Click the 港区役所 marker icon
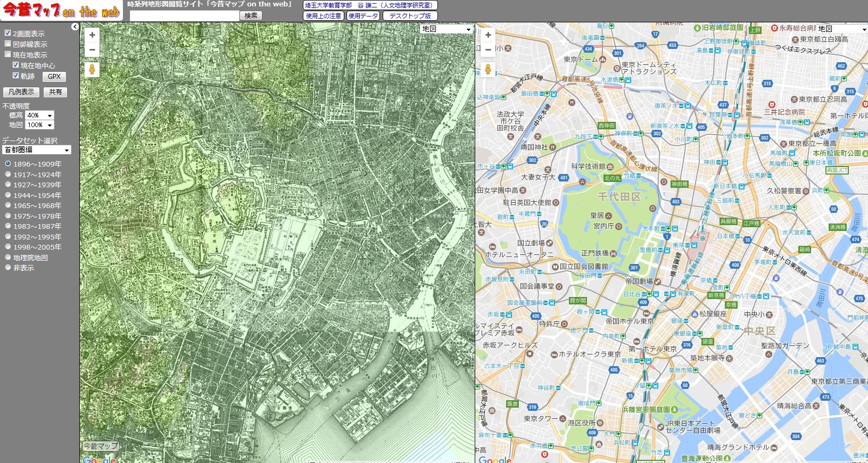Screen dimensions: 868x463 pyautogui.click(x=600, y=423)
